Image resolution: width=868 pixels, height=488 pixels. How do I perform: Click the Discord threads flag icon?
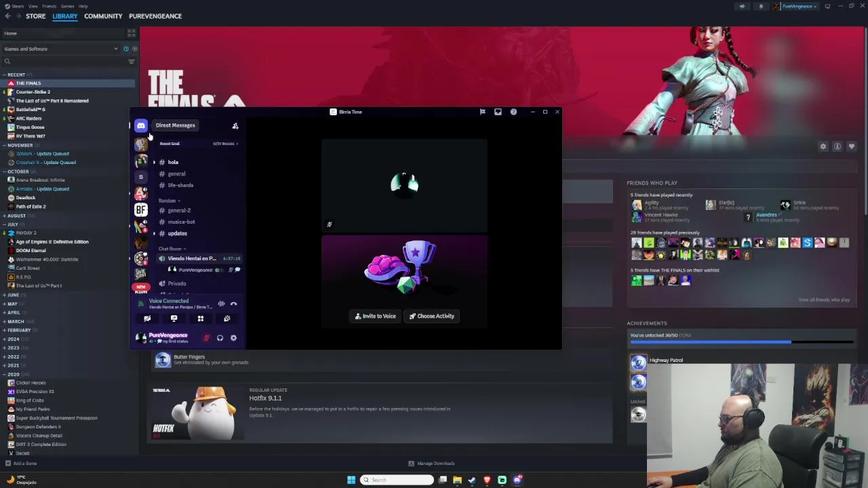482,112
